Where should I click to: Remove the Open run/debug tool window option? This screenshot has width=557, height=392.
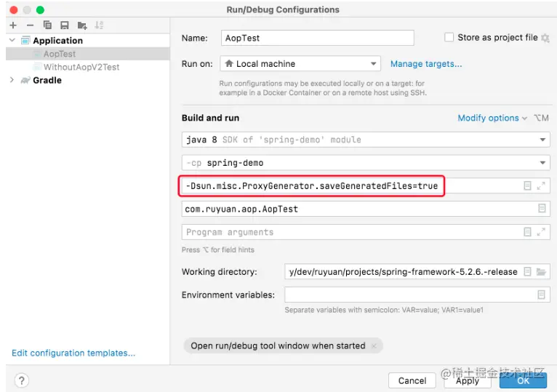coord(374,346)
